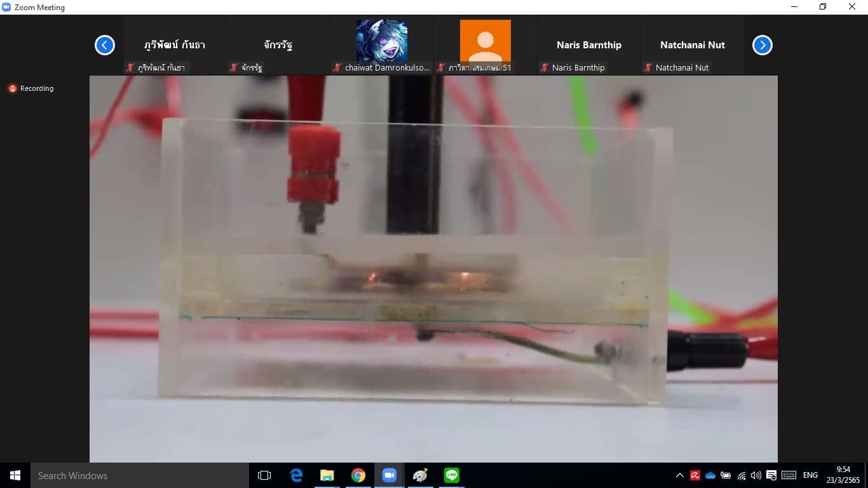The image size is (868, 488).
Task: Open the touch keyboard
Action: click(789, 475)
